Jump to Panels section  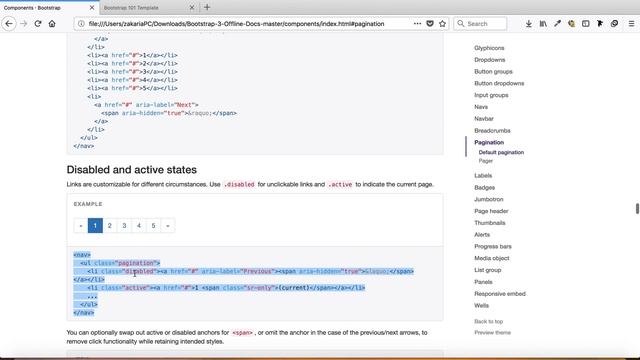click(x=483, y=282)
